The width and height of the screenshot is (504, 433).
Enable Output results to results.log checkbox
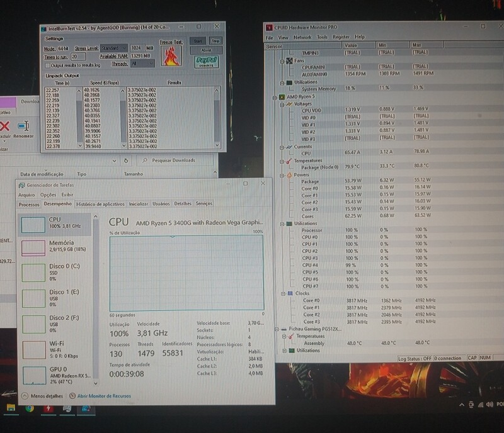point(47,65)
